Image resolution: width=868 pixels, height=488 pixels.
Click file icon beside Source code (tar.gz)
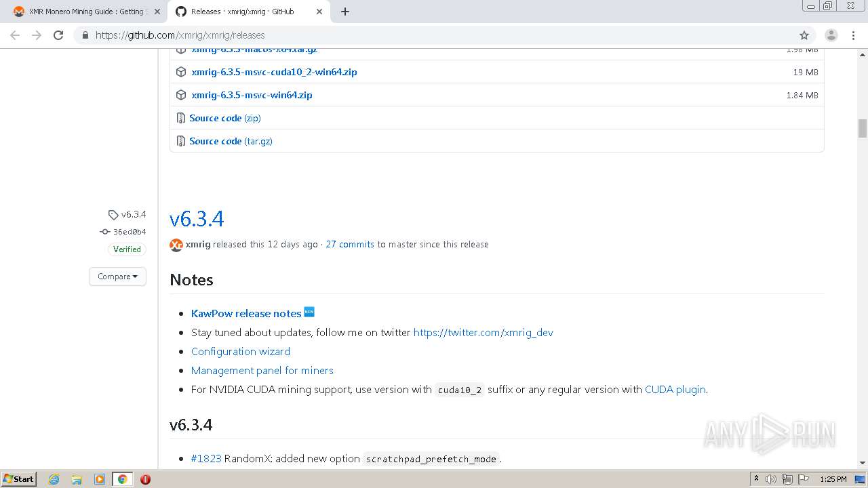pyautogui.click(x=180, y=141)
